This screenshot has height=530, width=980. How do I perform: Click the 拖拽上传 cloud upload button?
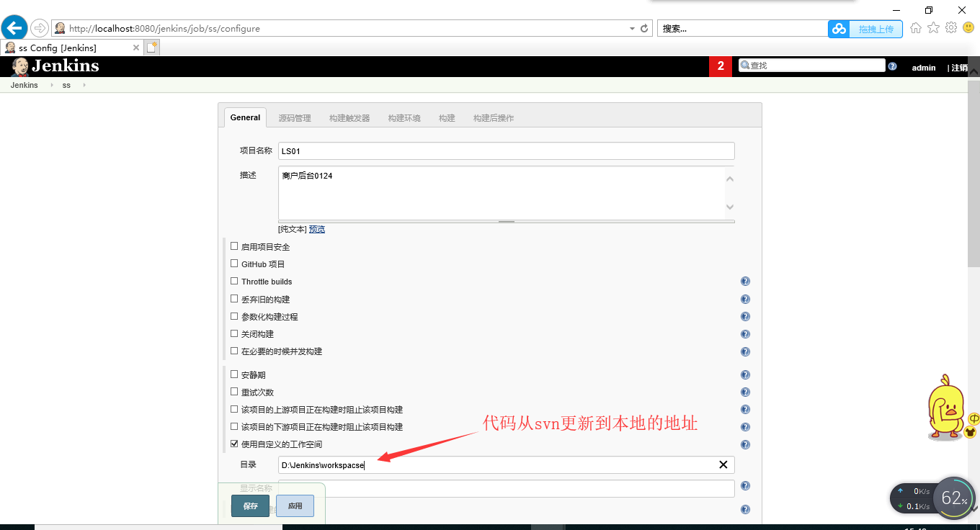865,29
